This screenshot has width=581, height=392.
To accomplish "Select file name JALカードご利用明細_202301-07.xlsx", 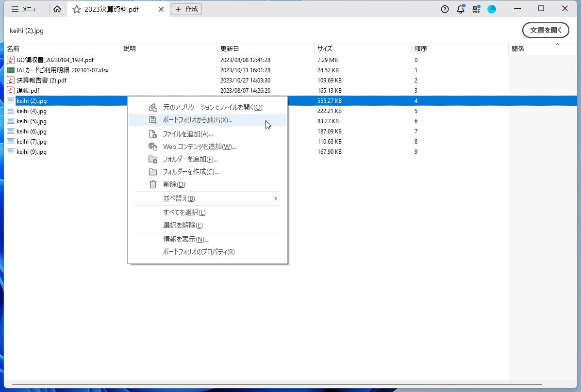I will click(x=62, y=70).
